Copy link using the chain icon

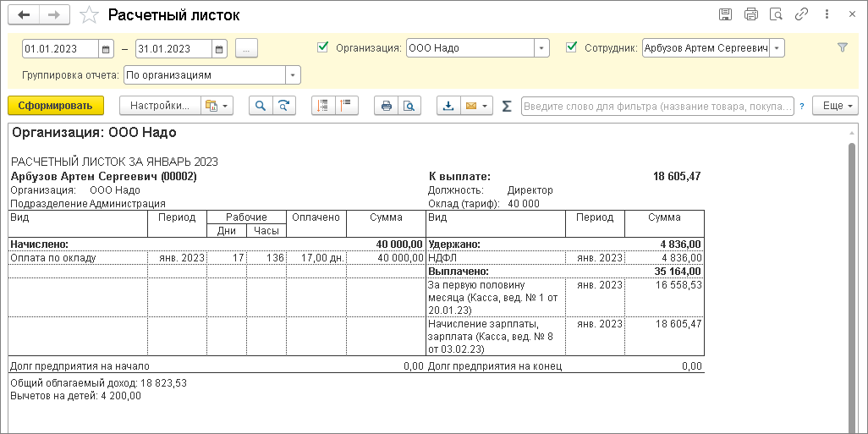[x=801, y=14]
